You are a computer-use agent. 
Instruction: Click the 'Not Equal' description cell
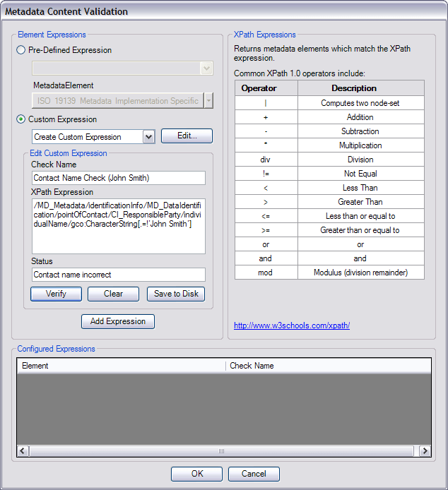[x=360, y=174]
